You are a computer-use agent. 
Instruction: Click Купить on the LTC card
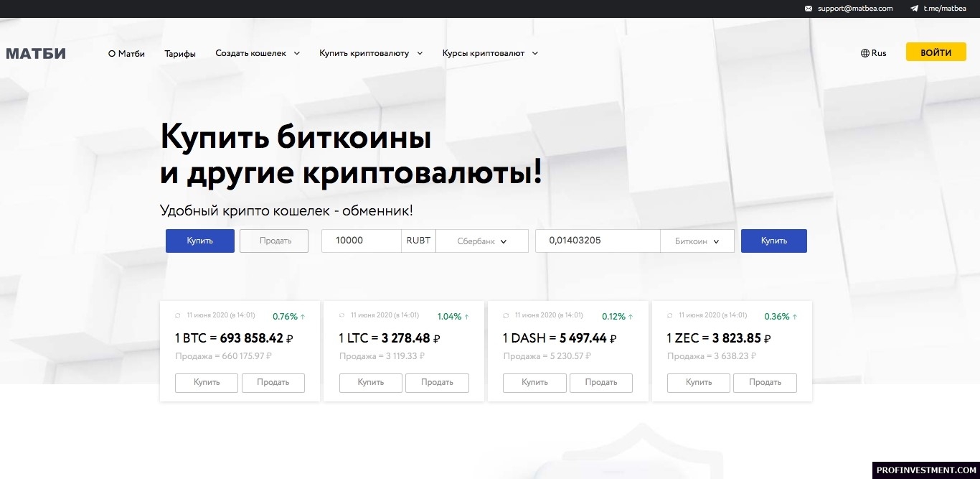371,383
